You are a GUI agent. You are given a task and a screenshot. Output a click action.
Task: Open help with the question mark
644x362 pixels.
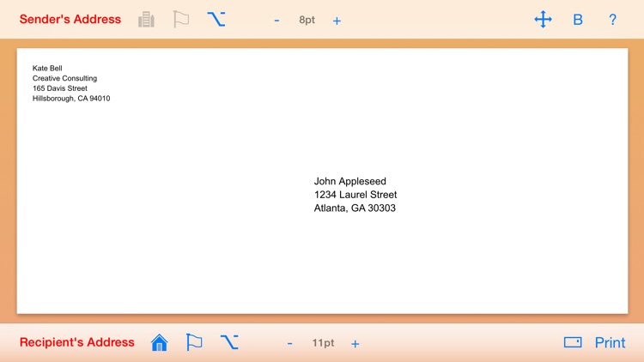(612, 20)
